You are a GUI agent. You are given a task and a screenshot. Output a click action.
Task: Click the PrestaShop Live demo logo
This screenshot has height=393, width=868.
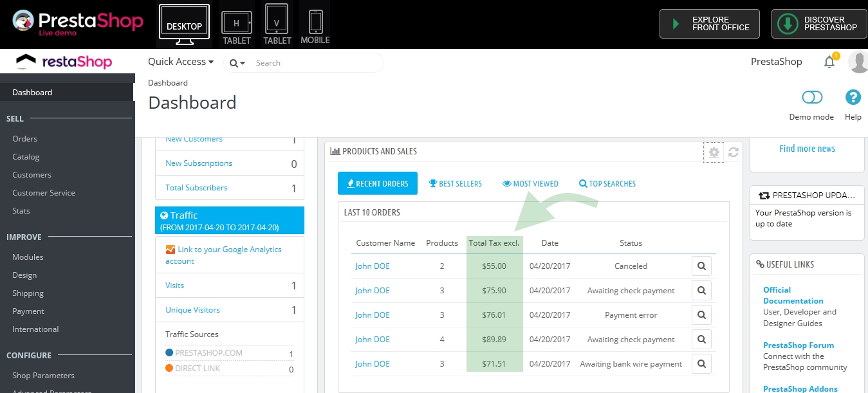pyautogui.click(x=77, y=24)
